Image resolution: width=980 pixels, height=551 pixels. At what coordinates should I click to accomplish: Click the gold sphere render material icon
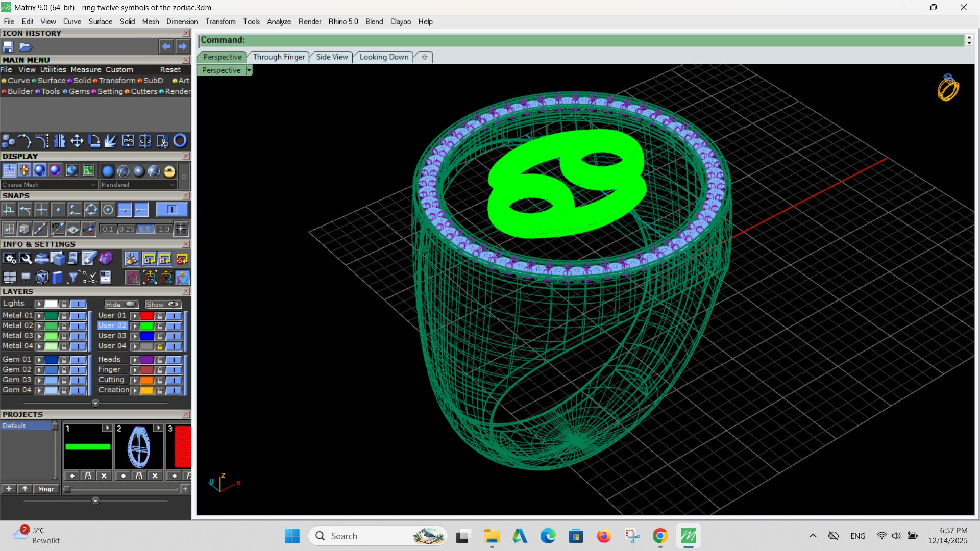169,171
